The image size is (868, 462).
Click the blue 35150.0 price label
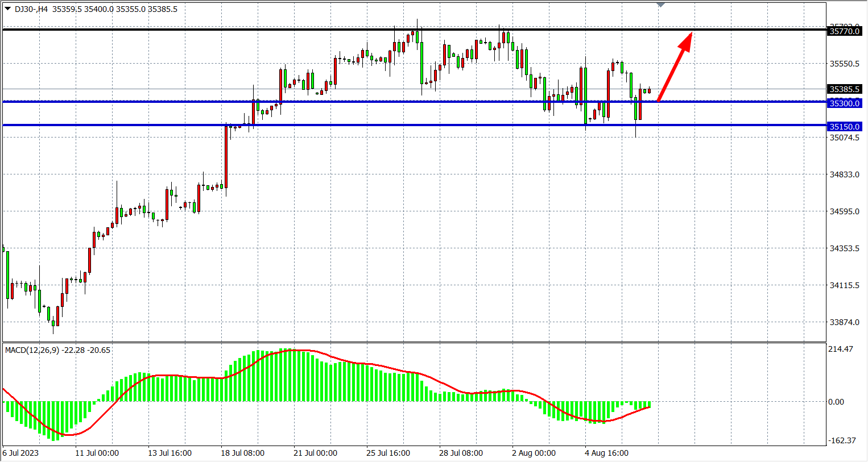tap(844, 127)
